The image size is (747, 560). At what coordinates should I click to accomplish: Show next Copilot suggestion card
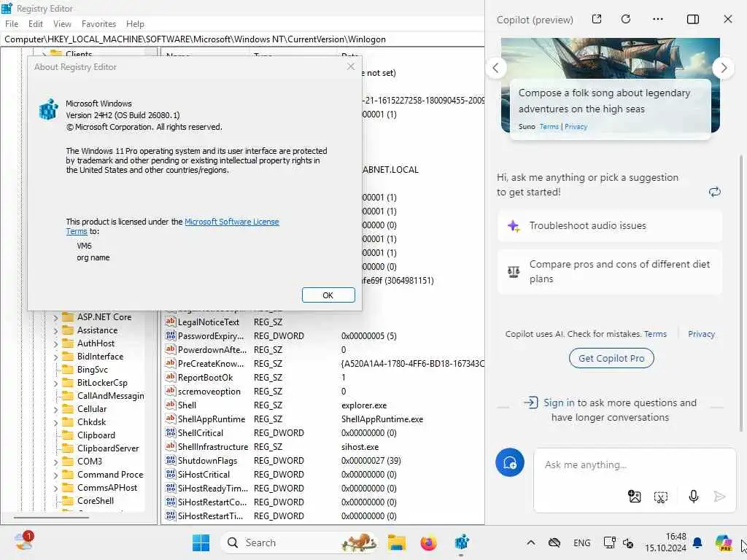[x=724, y=68]
